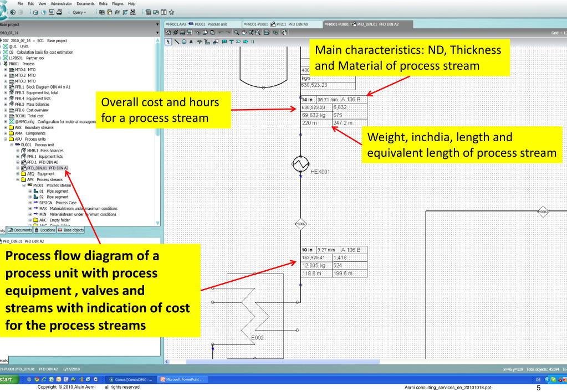Viewport: 567px width, 392px height.
Task: Collapse the APS Process streams folder
Action: click(18, 179)
